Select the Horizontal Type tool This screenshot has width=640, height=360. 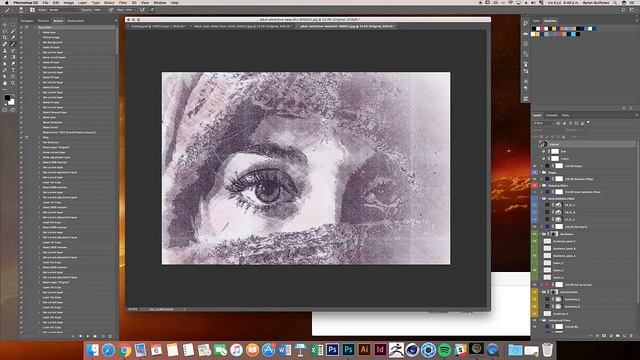coord(13,70)
